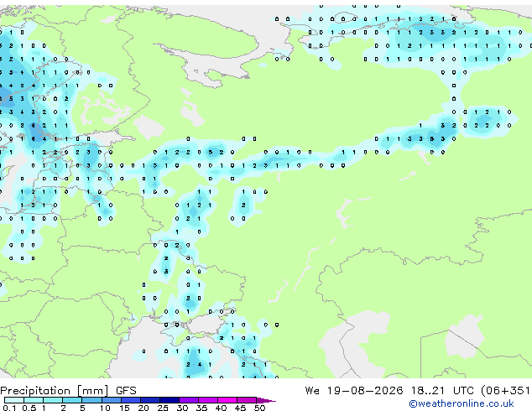Click the legend value label '50'
Viewport: 532px width, 411px height.
pos(259,408)
